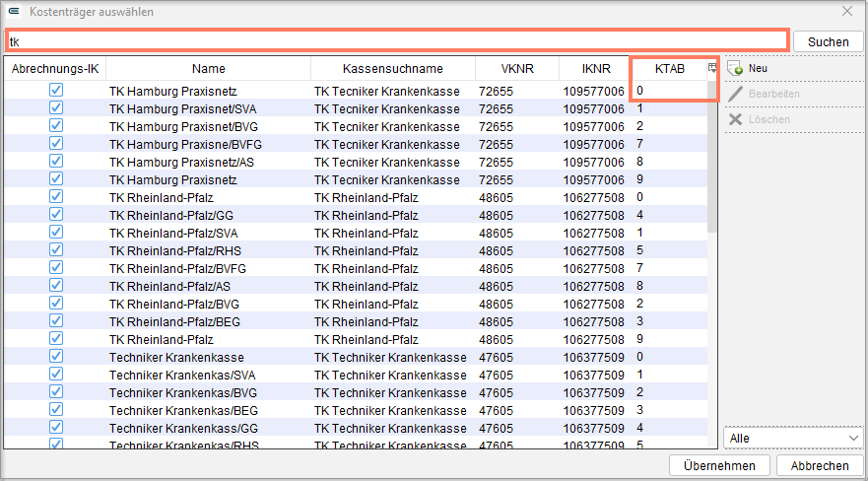
Task: Click TK Techniker Krankenkasse in Techniker Krankenkas/BVG row
Action: point(390,392)
